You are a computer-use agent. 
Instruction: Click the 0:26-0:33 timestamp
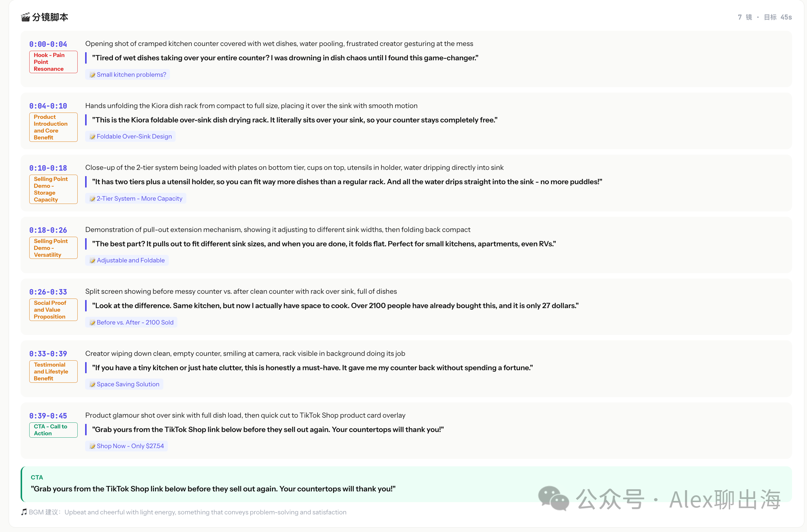point(48,292)
